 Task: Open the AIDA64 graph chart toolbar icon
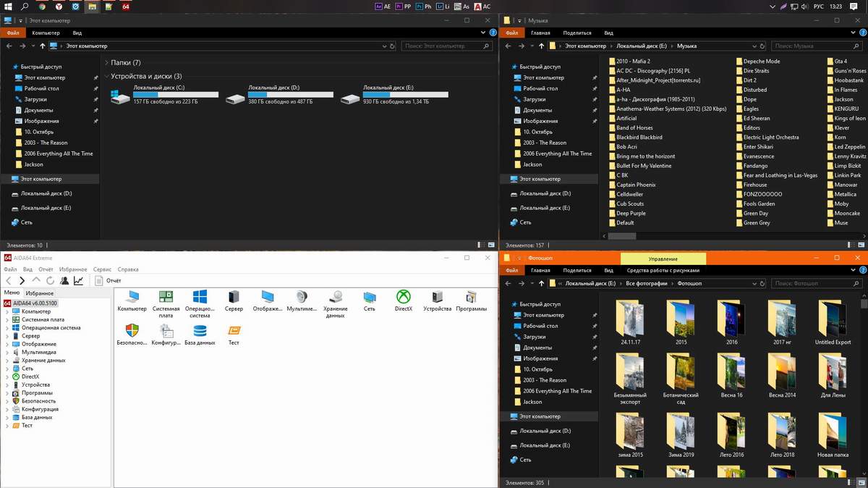pos(78,280)
